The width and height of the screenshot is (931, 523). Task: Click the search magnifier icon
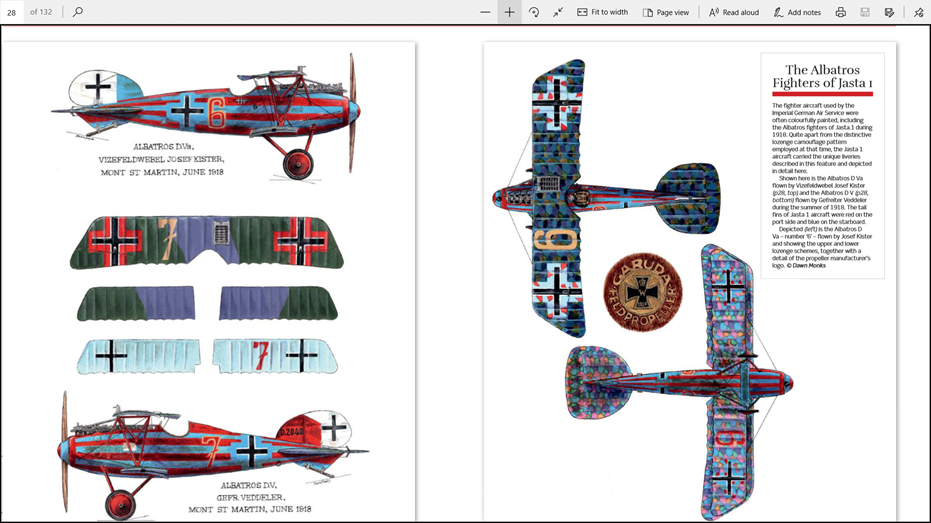(78, 12)
